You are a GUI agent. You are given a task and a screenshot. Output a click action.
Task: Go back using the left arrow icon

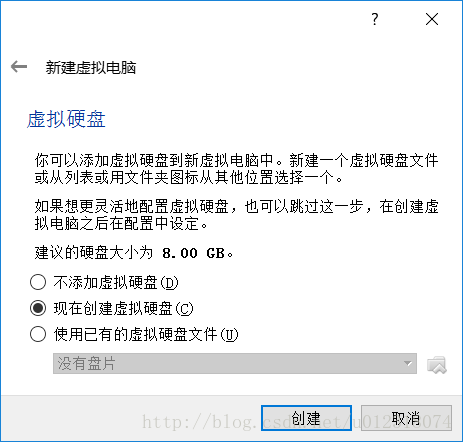[x=19, y=67]
